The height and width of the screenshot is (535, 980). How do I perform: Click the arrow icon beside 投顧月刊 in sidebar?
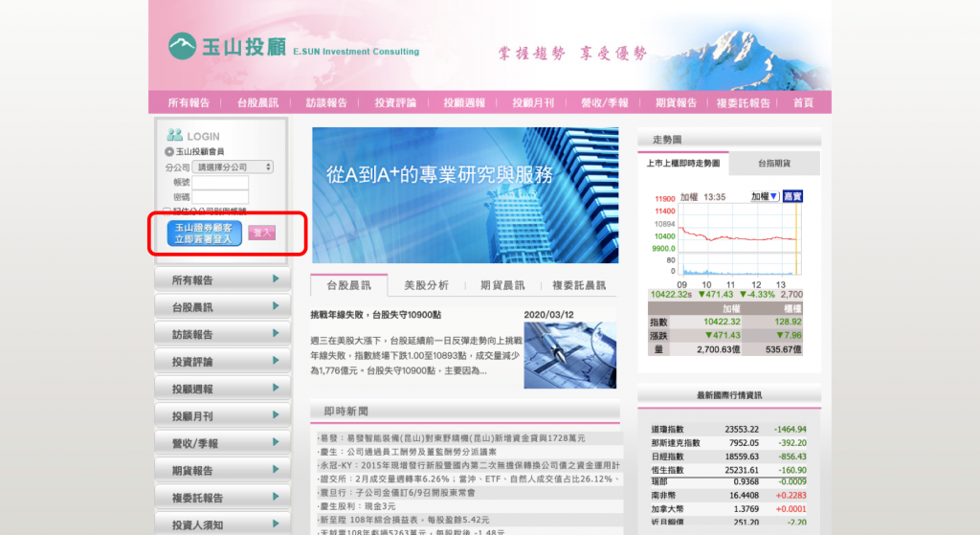[x=276, y=415]
